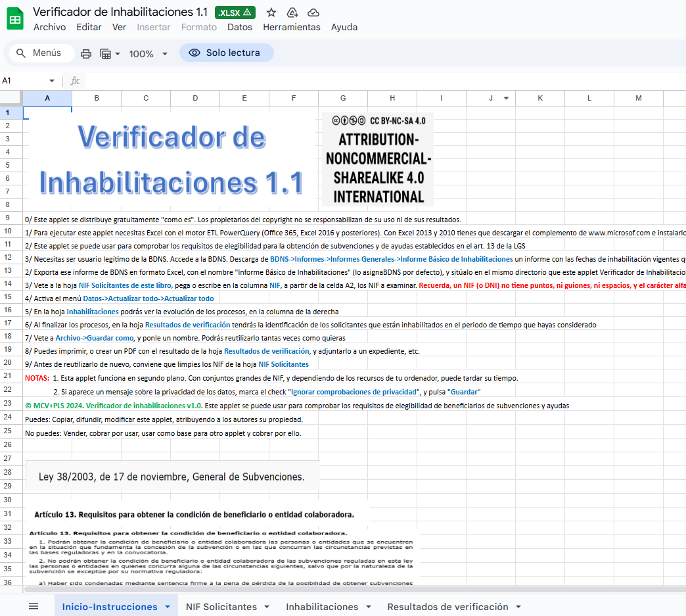Switch to Resultados de verificación sheet tab

click(x=447, y=607)
